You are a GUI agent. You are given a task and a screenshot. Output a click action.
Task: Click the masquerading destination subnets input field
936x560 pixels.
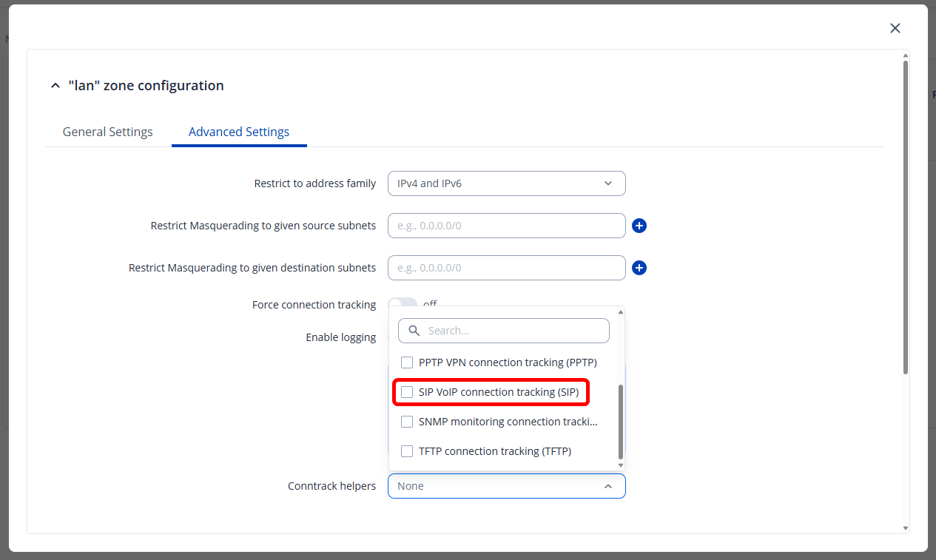pyautogui.click(x=506, y=268)
